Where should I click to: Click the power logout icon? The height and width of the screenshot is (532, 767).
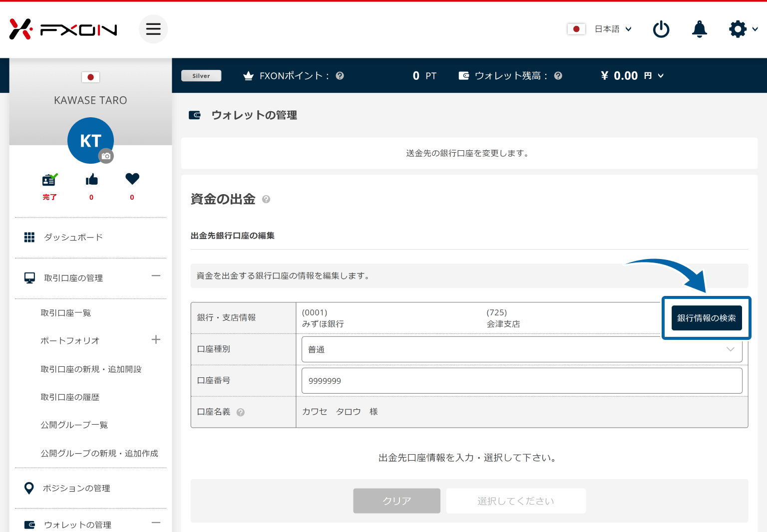click(661, 29)
